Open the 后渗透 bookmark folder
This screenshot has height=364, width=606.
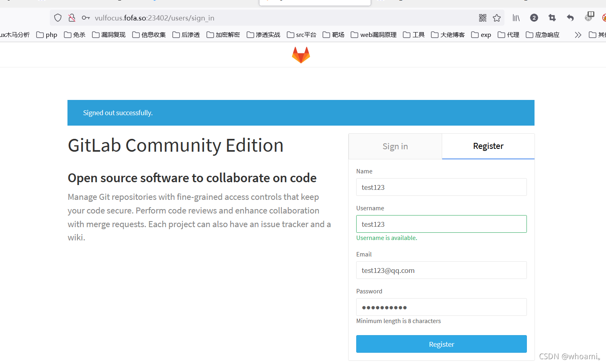[186, 35]
